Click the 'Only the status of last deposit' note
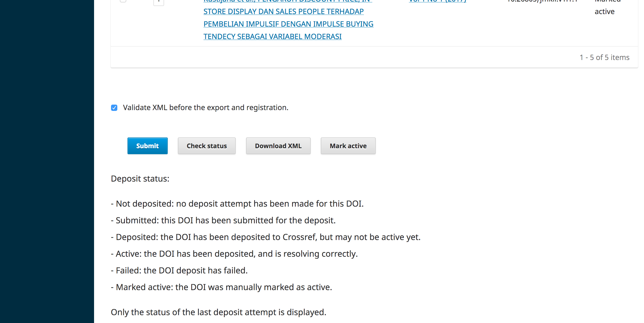This screenshot has height=323, width=644. click(218, 312)
